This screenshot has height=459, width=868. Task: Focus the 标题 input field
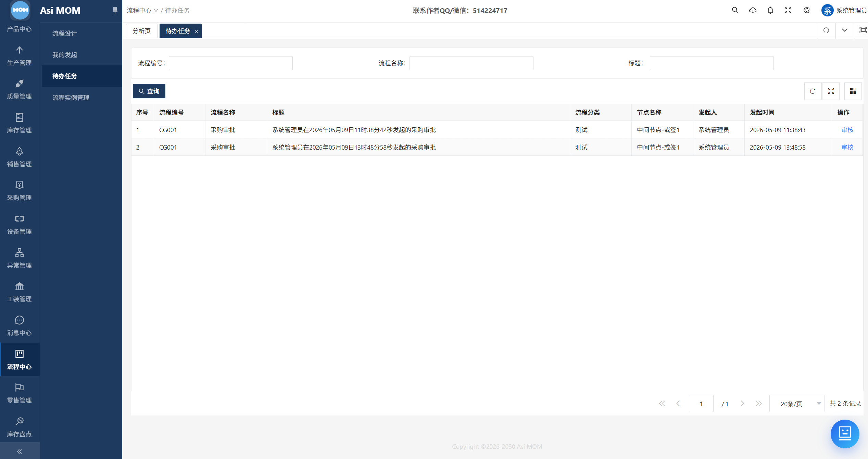(712, 63)
